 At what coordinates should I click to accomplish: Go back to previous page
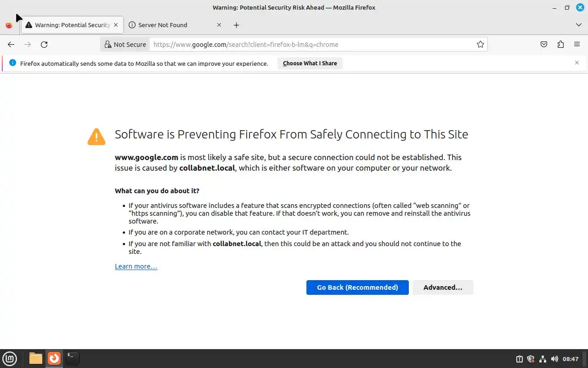point(11,45)
